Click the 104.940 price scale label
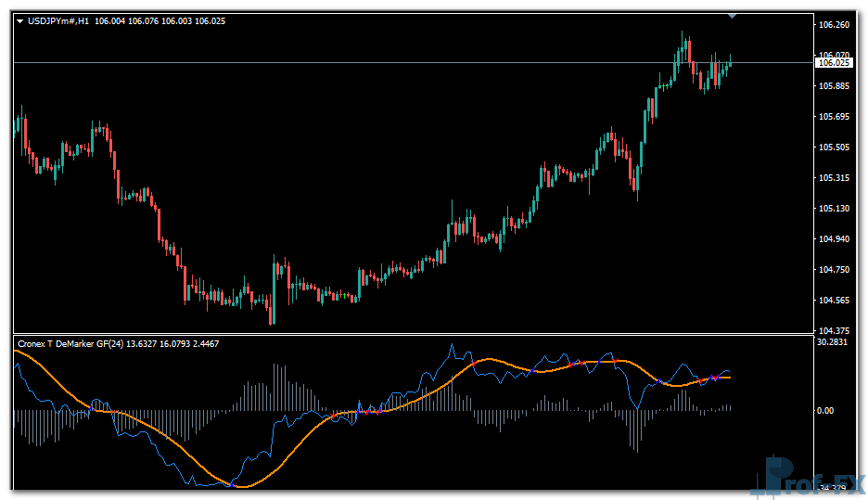This screenshot has width=868, height=500. (835, 239)
